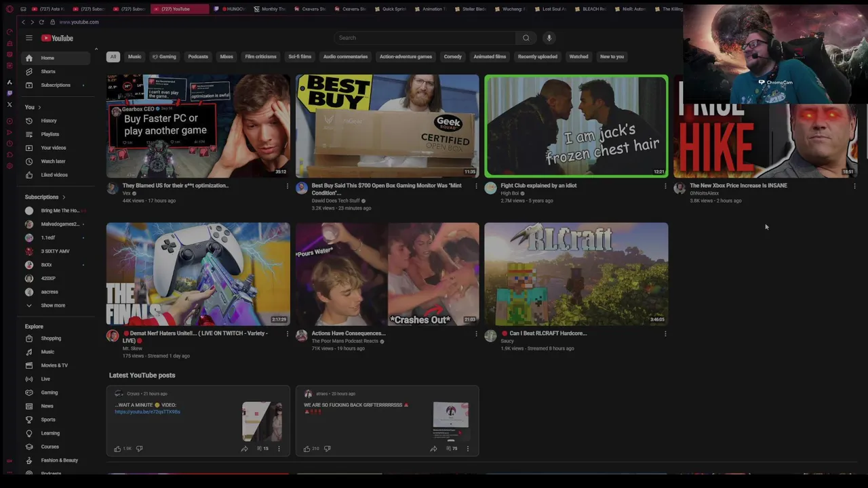Open History in the sidebar
The width and height of the screenshot is (868, 488).
point(56,121)
